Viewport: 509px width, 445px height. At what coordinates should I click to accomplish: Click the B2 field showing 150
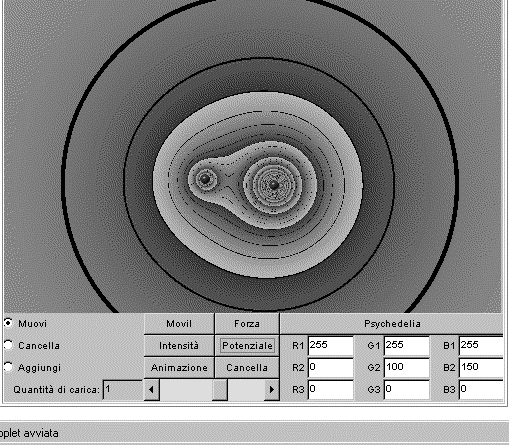481,368
